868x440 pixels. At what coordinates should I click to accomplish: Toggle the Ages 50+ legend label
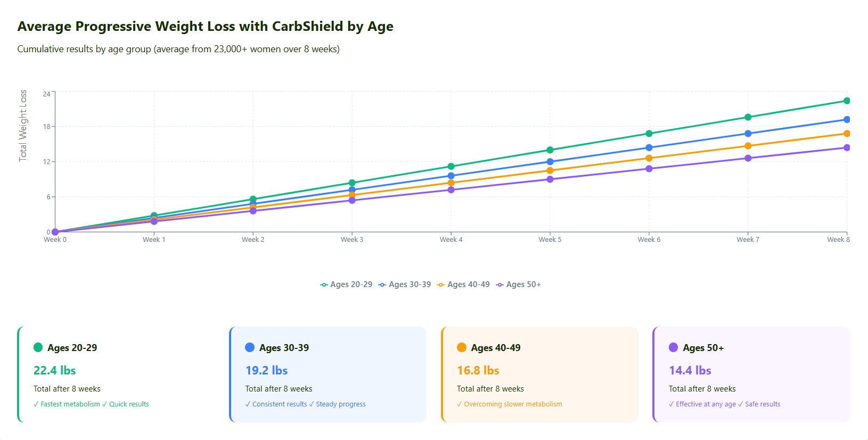tap(523, 284)
